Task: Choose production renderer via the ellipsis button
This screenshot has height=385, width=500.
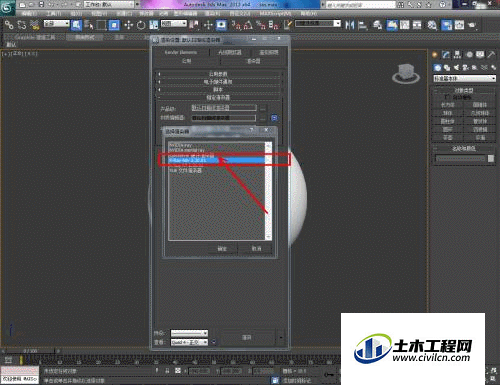Action: 263,108
